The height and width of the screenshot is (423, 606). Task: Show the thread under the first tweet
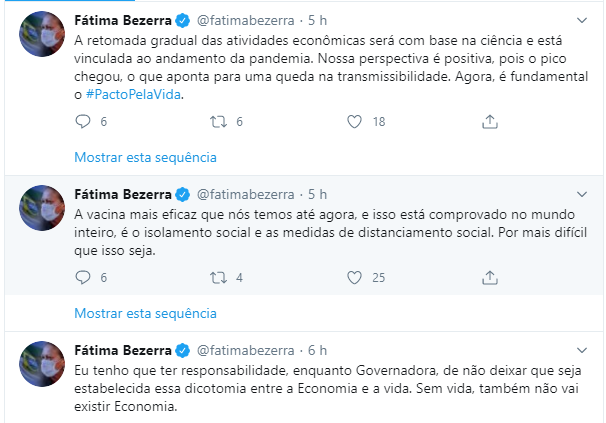pos(145,157)
